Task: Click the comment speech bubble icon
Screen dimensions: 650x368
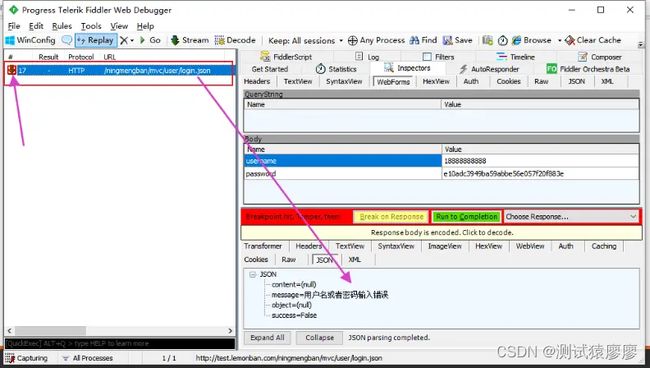Action: [66, 40]
